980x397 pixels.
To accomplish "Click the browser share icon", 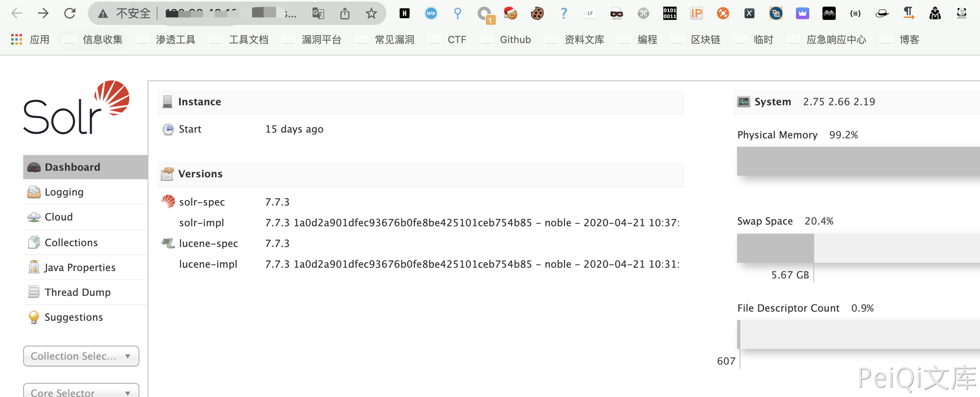I will point(344,14).
